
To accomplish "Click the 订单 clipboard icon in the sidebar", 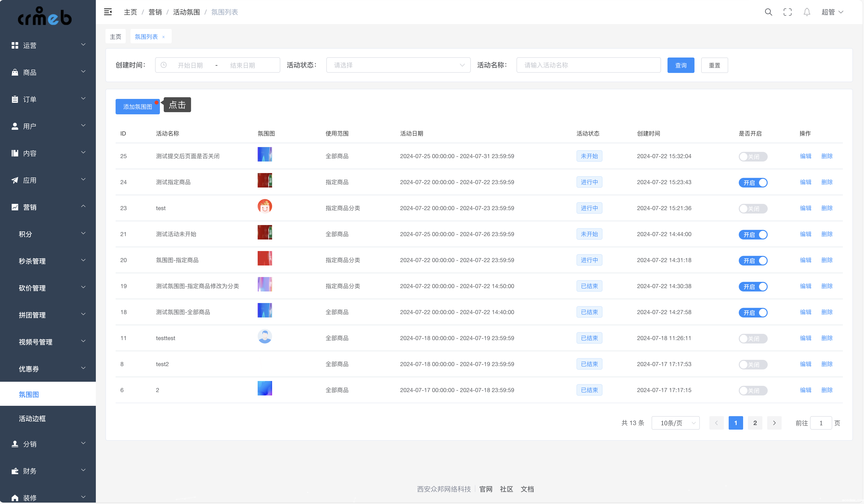I will tap(15, 99).
